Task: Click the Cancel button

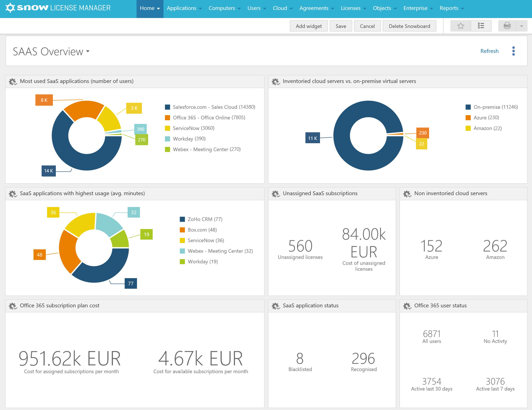Action: 367,26
